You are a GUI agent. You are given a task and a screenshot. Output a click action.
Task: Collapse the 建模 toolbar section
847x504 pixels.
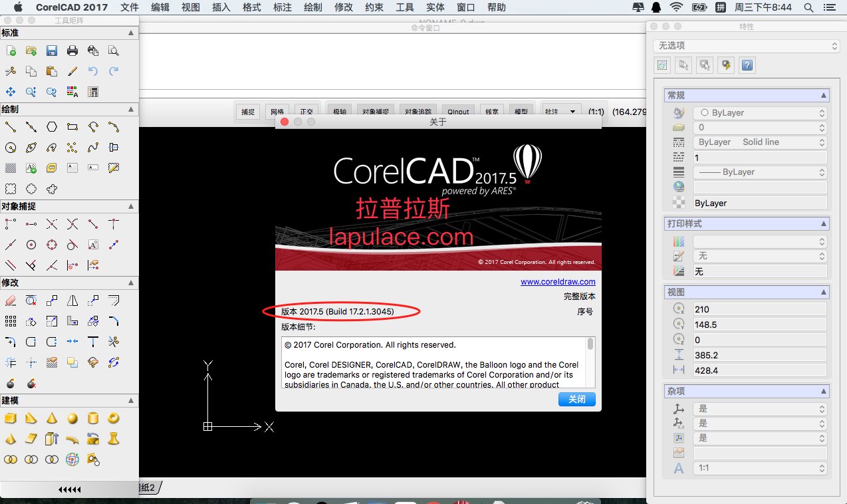pos(131,401)
